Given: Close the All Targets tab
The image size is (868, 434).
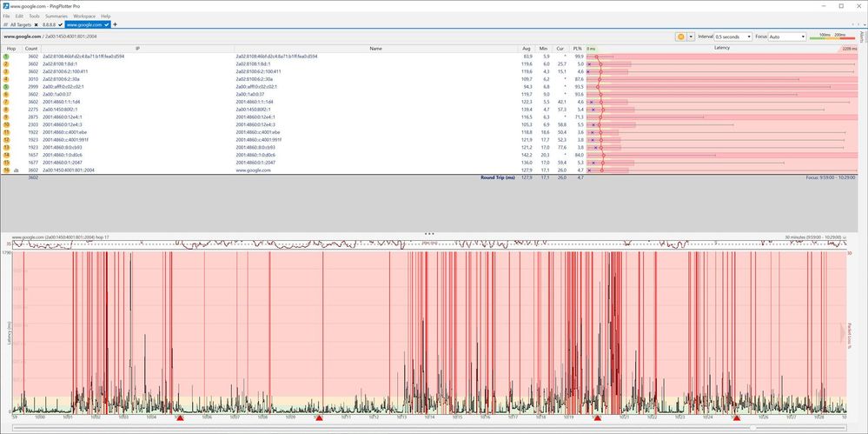Looking at the screenshot, I should pos(36,24).
